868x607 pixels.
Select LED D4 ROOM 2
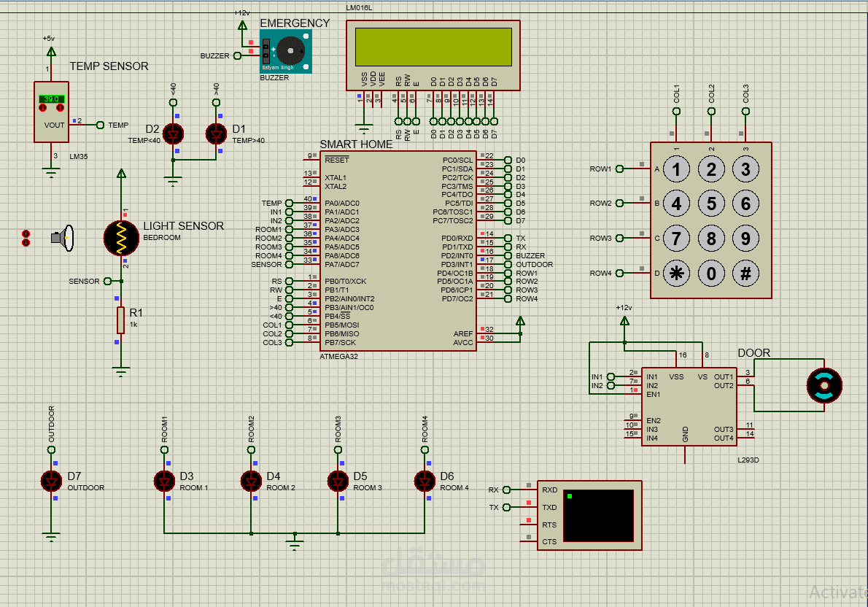[x=252, y=482]
